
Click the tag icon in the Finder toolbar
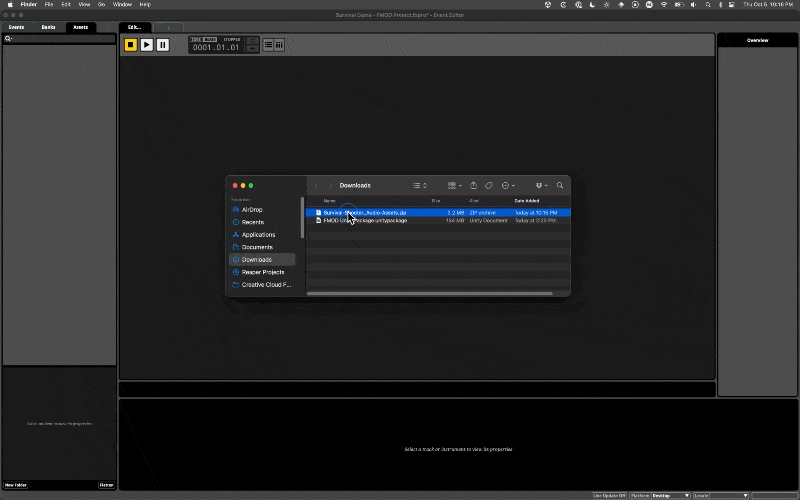coord(489,185)
